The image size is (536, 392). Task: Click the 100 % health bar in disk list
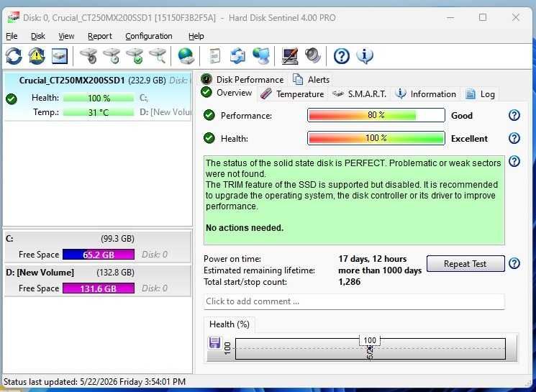(99, 98)
